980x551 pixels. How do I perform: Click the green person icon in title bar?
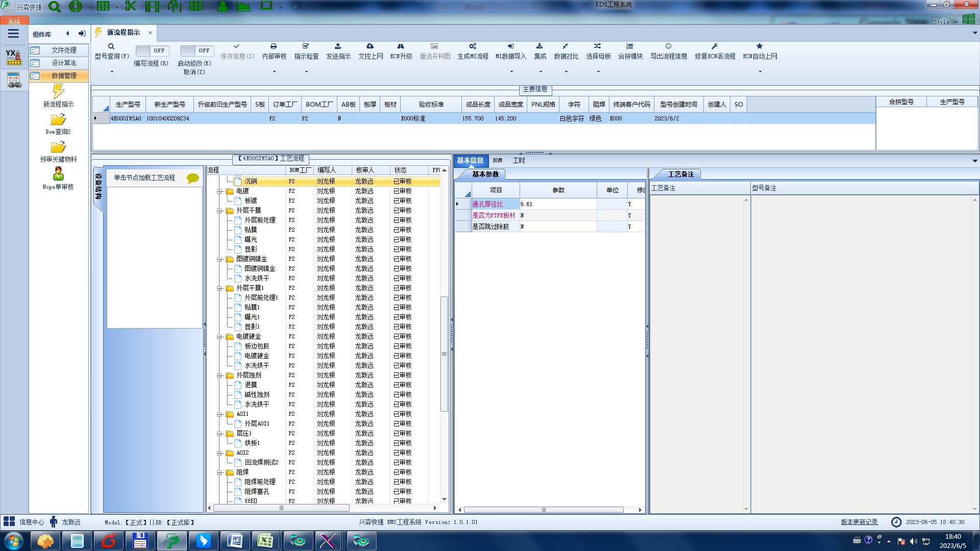point(223,7)
